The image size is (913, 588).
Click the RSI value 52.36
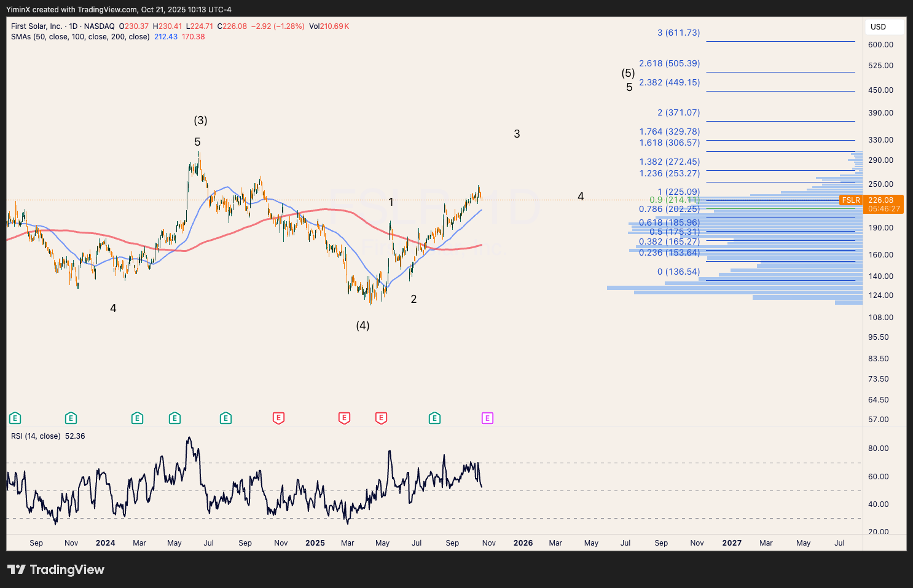(75, 436)
